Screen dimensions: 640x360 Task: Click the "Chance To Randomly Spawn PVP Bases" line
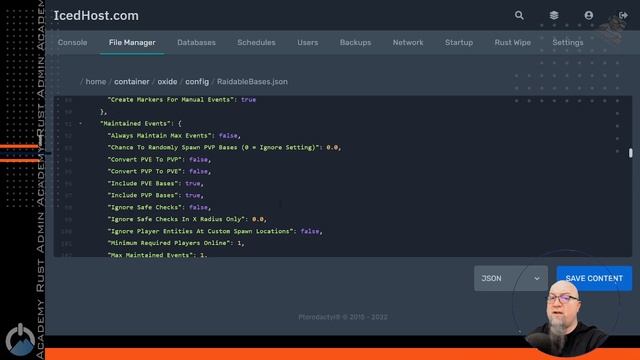coord(224,147)
